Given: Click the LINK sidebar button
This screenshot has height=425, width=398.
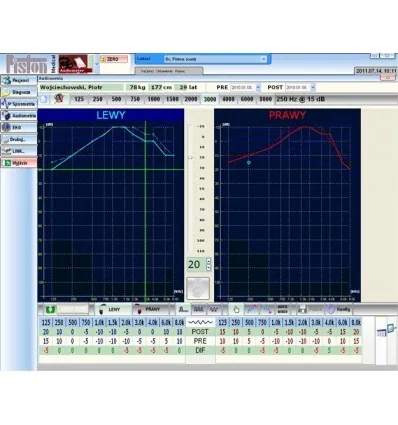Looking at the screenshot, I should click(19, 151).
